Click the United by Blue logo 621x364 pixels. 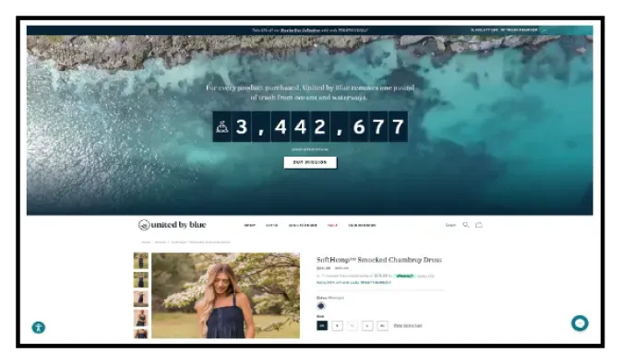pos(173,225)
